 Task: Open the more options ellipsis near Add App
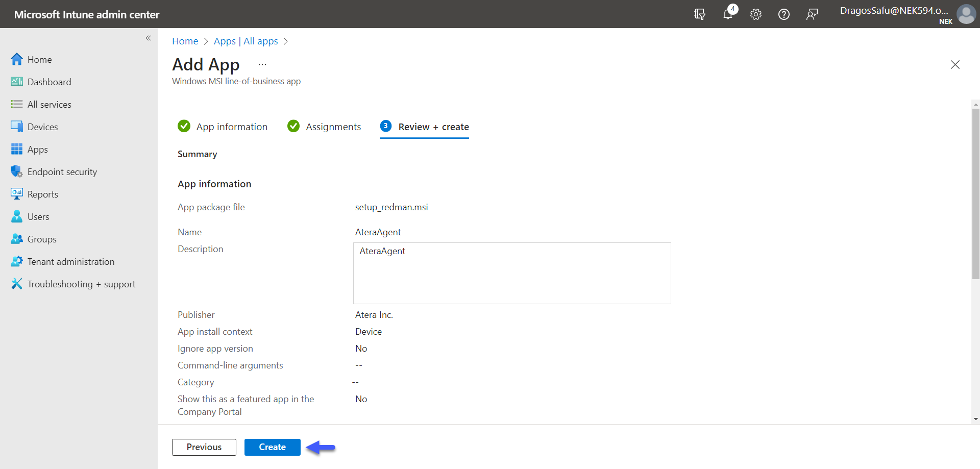(262, 64)
